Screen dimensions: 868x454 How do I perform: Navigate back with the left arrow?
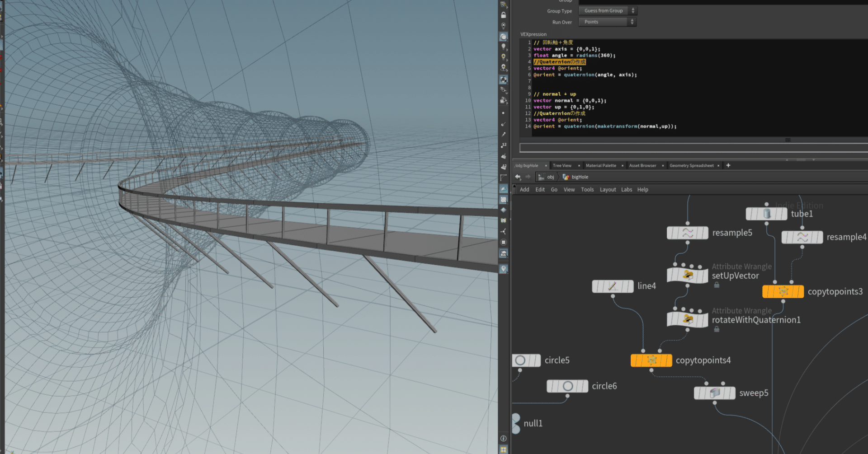pos(518,177)
